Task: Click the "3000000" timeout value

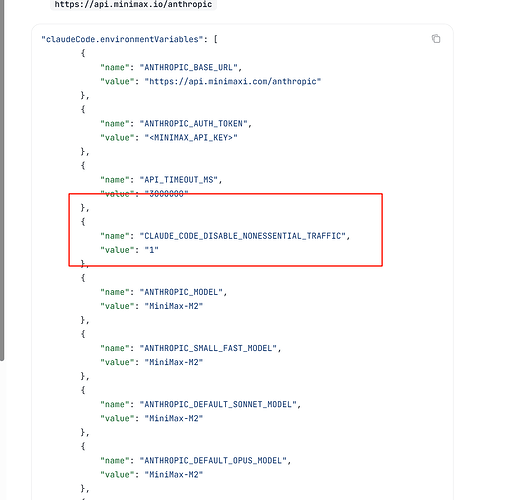Action: point(166,194)
